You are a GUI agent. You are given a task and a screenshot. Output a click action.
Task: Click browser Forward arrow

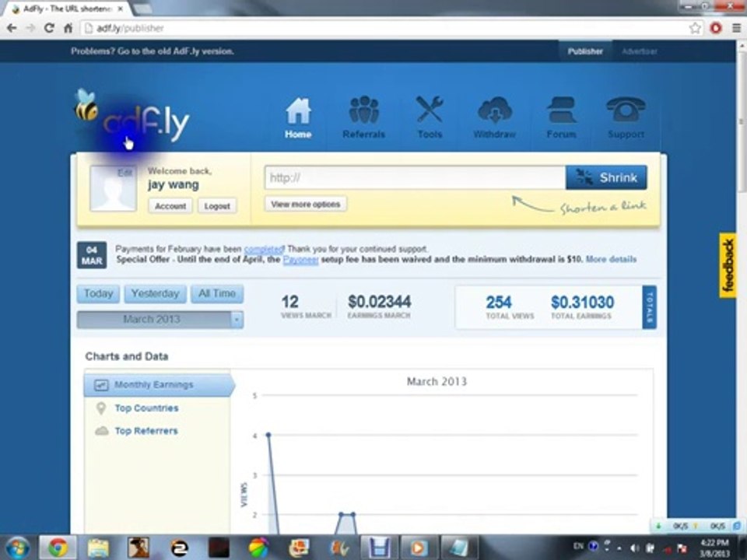[x=30, y=28]
